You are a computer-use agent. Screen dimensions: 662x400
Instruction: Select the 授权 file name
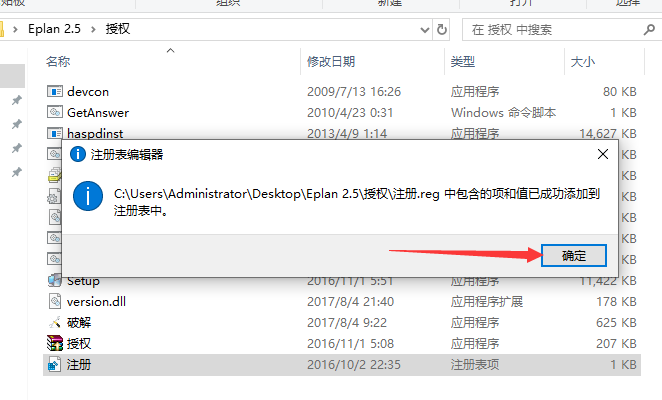pyautogui.click(x=79, y=344)
